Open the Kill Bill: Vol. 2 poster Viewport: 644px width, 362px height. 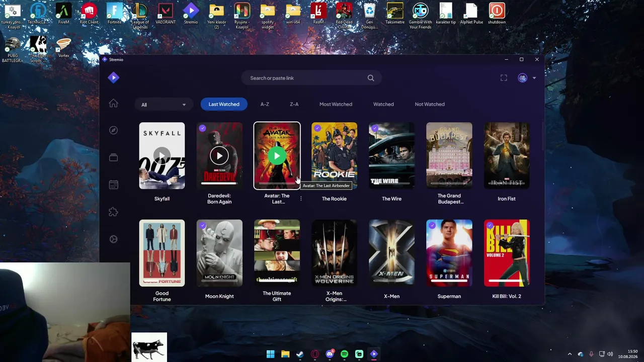507,253
